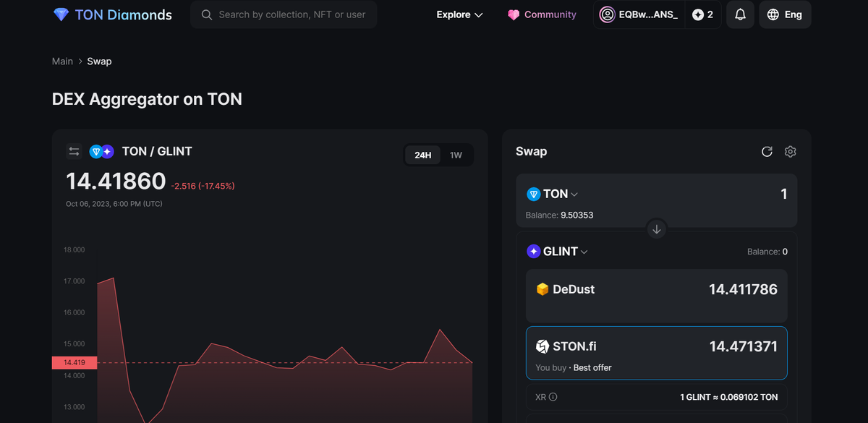Open swap settings gear
The height and width of the screenshot is (423, 868).
(791, 151)
